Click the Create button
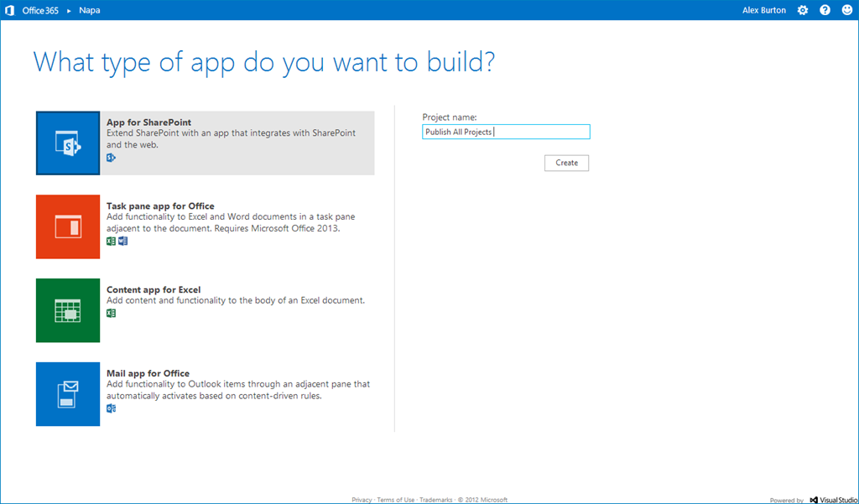 tap(566, 163)
